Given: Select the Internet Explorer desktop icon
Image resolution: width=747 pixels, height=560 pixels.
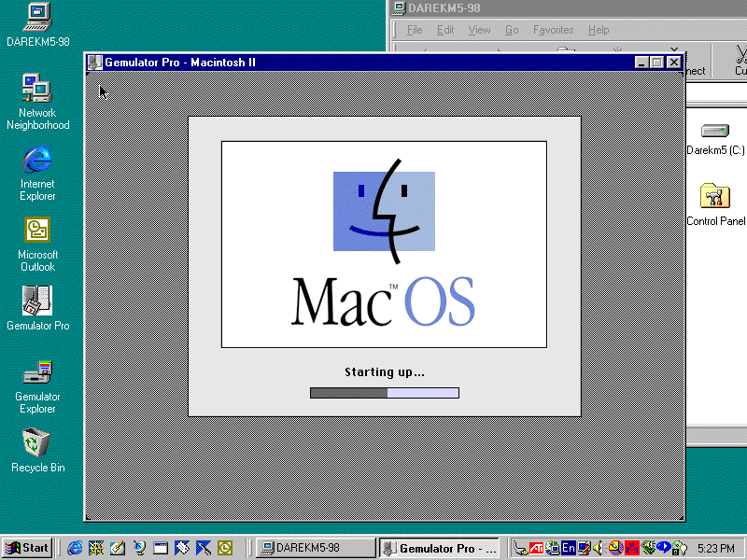Looking at the screenshot, I should coord(37,160).
